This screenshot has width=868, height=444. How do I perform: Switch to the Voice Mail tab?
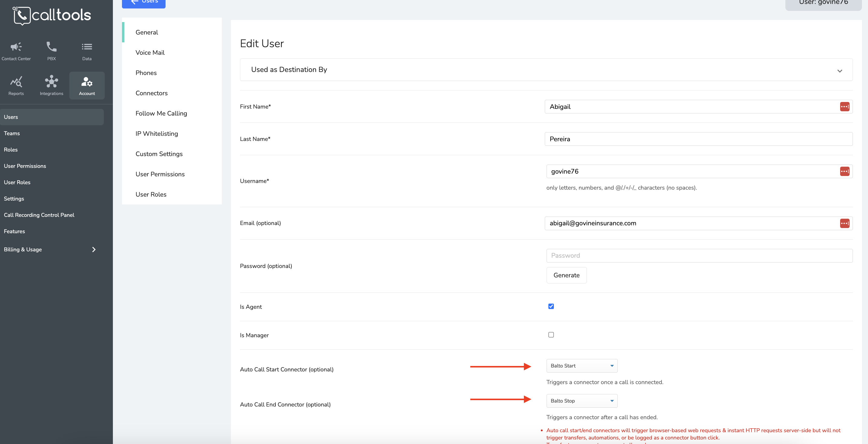tap(150, 53)
